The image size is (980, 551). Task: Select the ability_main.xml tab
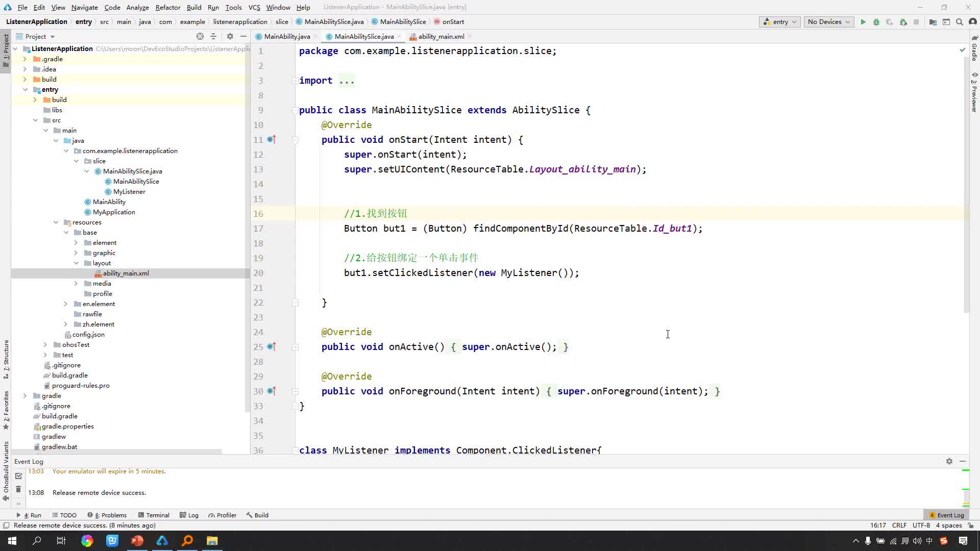click(441, 36)
